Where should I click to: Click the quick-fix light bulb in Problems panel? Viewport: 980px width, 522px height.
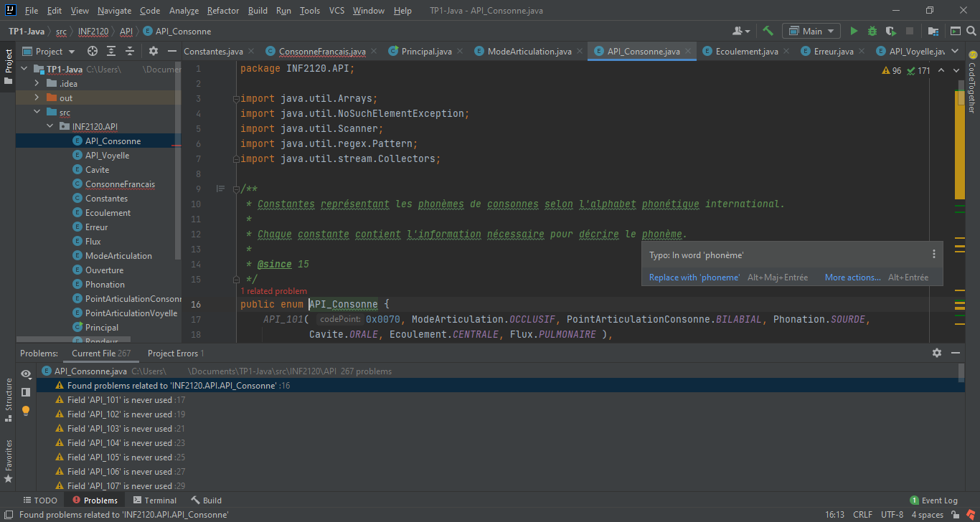pyautogui.click(x=26, y=411)
